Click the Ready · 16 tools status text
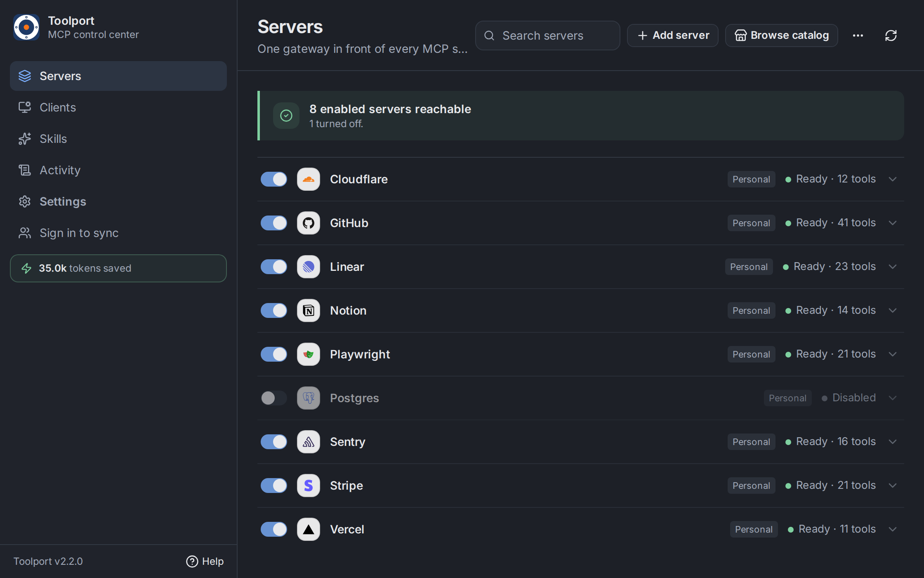Image resolution: width=924 pixels, height=578 pixels. click(836, 442)
